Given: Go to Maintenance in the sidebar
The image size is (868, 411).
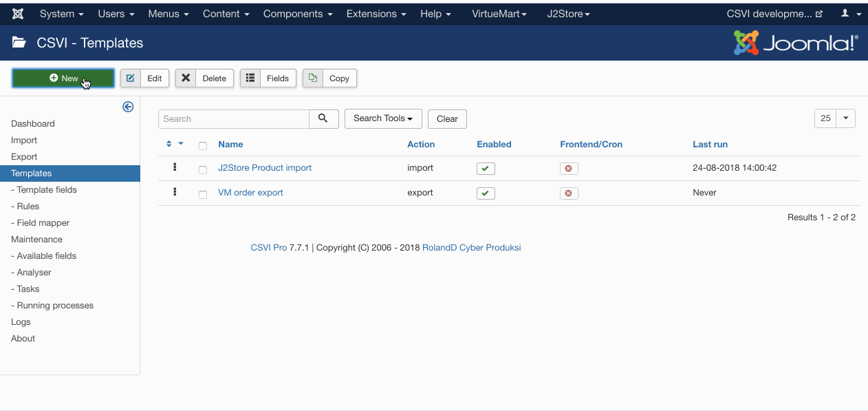Looking at the screenshot, I should pyautogui.click(x=36, y=240).
